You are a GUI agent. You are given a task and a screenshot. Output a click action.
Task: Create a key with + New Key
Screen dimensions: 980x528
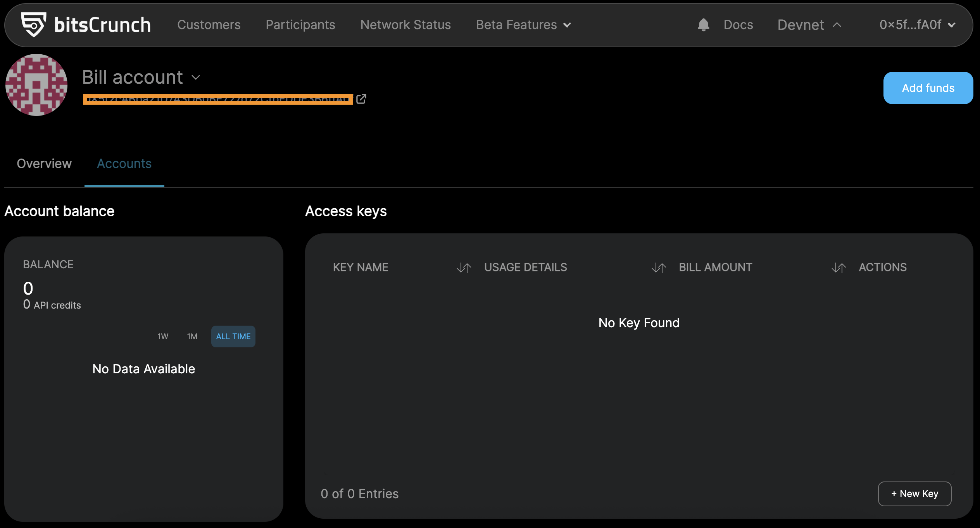[914, 493]
